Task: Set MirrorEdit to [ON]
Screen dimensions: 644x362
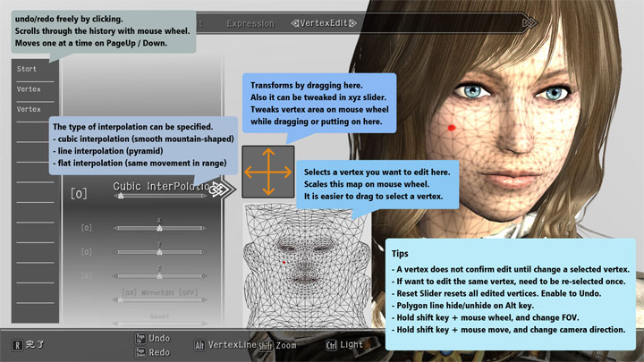Action: (130, 292)
